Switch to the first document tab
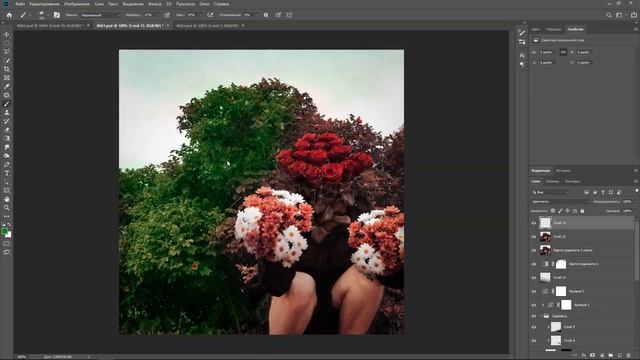 [50, 26]
